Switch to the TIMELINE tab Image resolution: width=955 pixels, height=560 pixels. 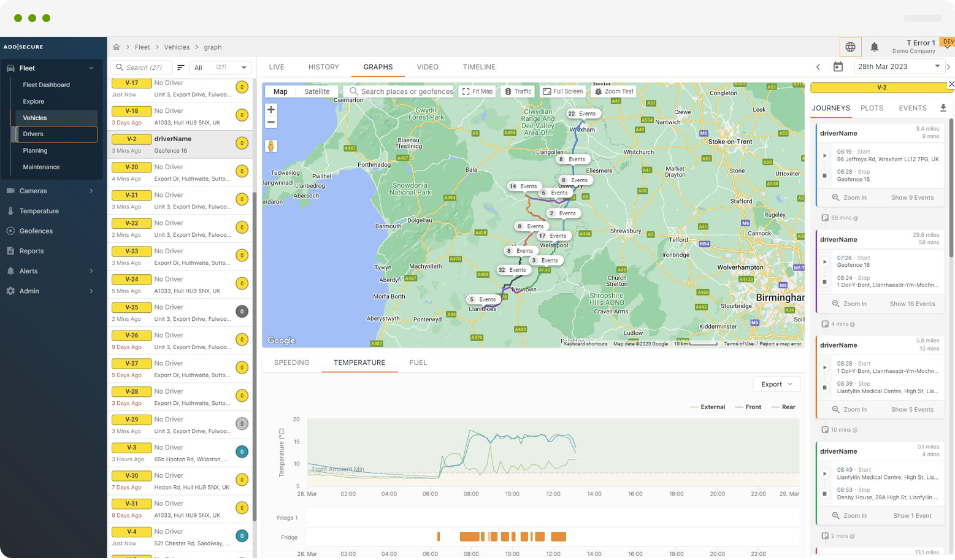coord(479,67)
